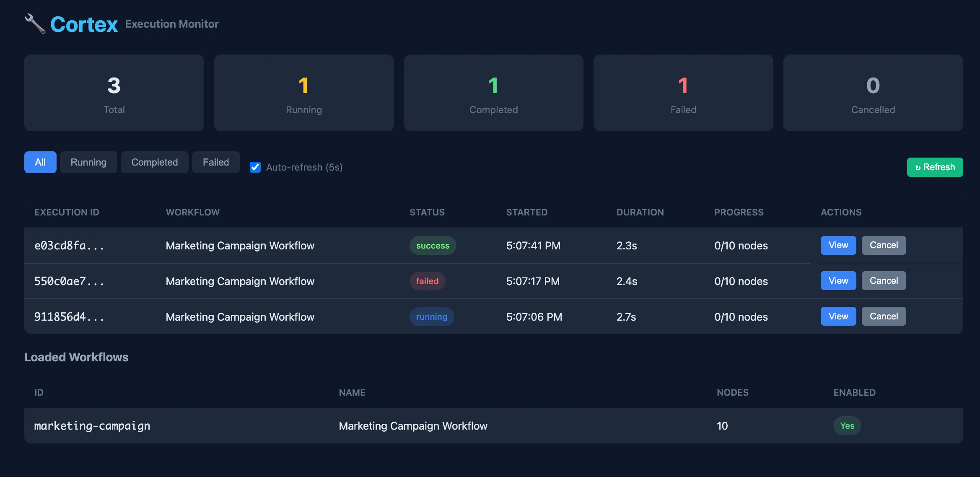Viewport: 980px width, 477px height.
Task: Filter executions by Running tab
Action: tap(88, 162)
